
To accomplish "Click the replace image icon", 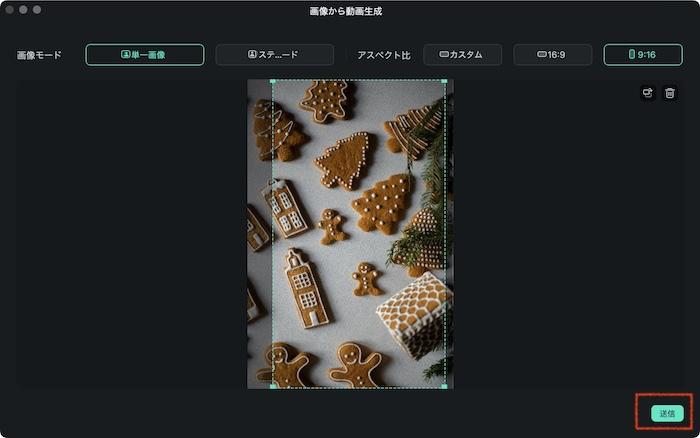I will pyautogui.click(x=648, y=93).
